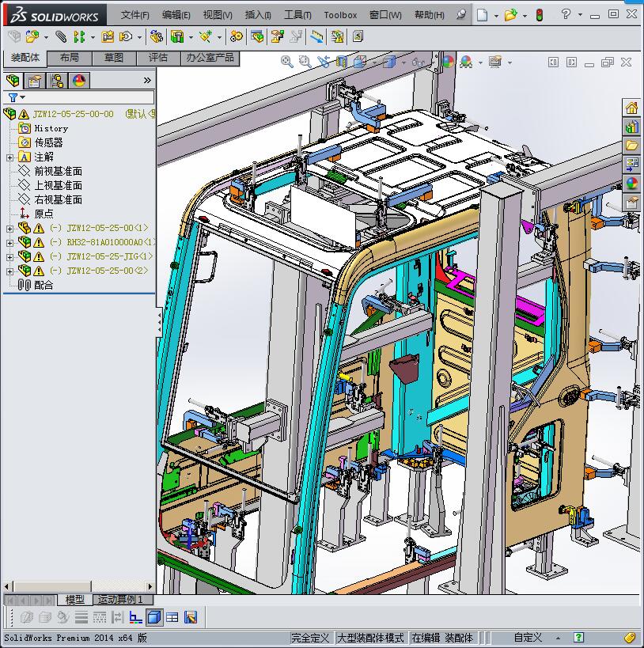The image size is (644, 648).
Task: Open the FeatureManager design tree tab
Action: (13, 80)
